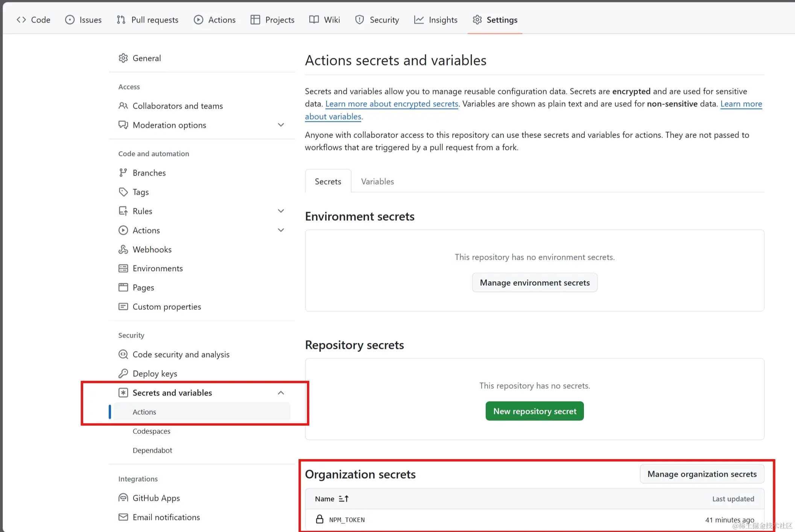Click the NPM_TOKEN lock icon
This screenshot has height=532, width=795.
pyautogui.click(x=319, y=519)
